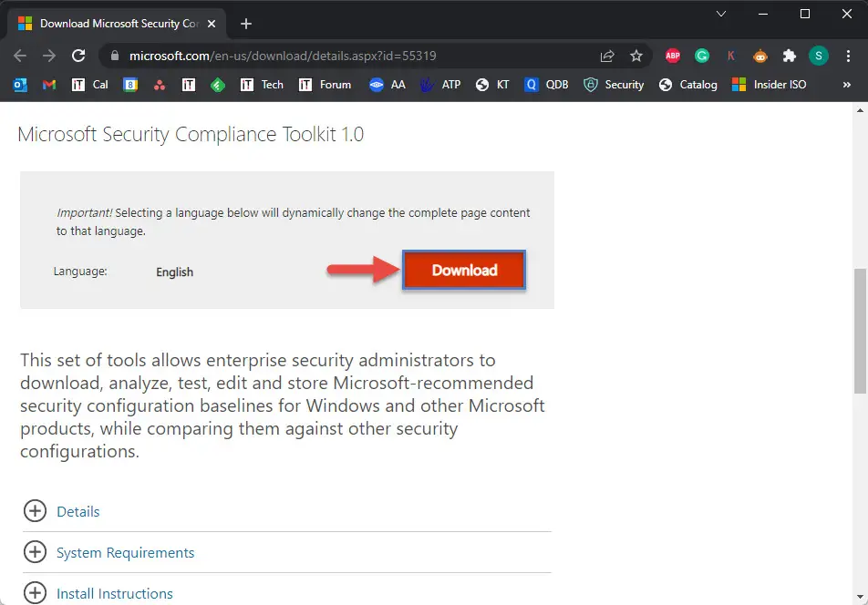Viewport: 868px width, 605px height.
Task: Open the Chrome profile avatar S
Action: [x=818, y=56]
